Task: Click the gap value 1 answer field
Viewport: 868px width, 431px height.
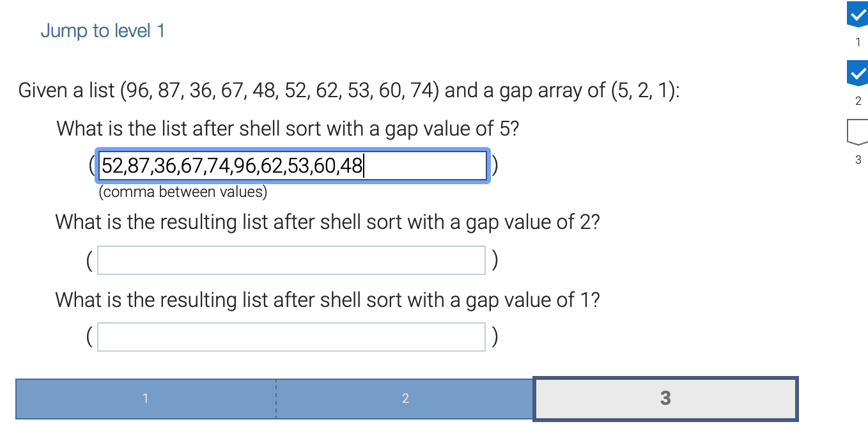Action: click(x=291, y=337)
